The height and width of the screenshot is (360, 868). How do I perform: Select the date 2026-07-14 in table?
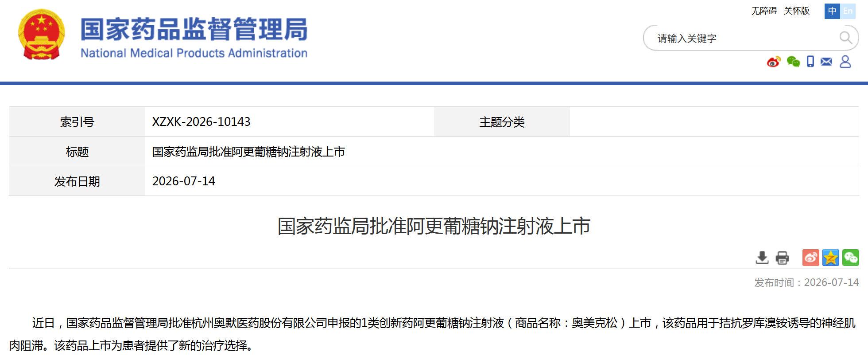coord(184,181)
